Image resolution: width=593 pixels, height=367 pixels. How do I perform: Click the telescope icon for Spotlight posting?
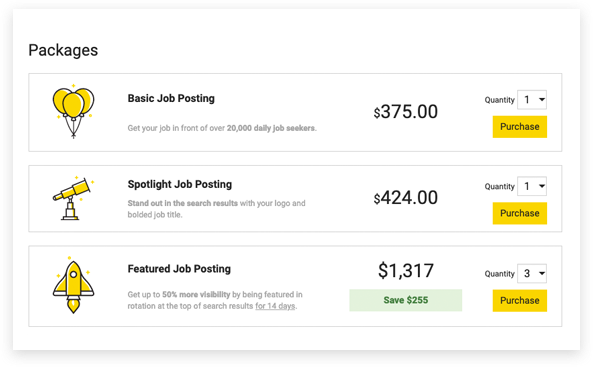[x=73, y=198]
